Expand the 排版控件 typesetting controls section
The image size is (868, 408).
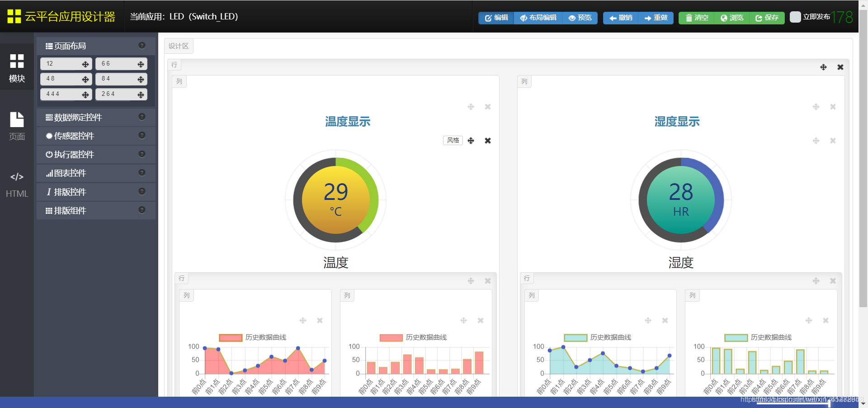coord(96,192)
